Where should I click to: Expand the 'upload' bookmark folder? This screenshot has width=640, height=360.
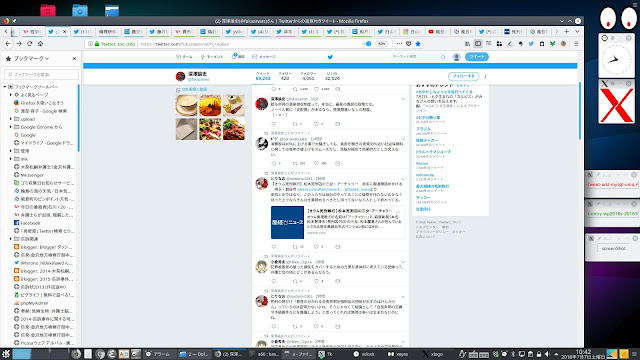[x=11, y=119]
